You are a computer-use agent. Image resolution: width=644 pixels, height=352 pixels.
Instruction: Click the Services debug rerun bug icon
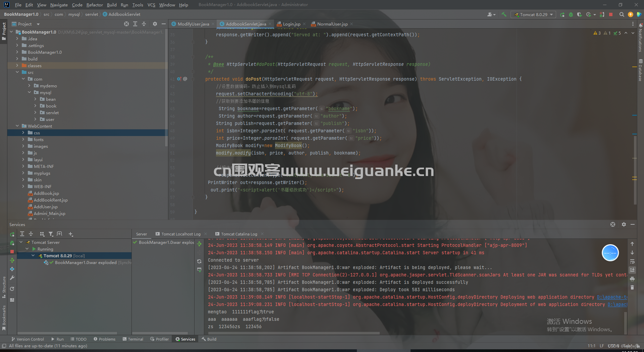click(x=12, y=243)
